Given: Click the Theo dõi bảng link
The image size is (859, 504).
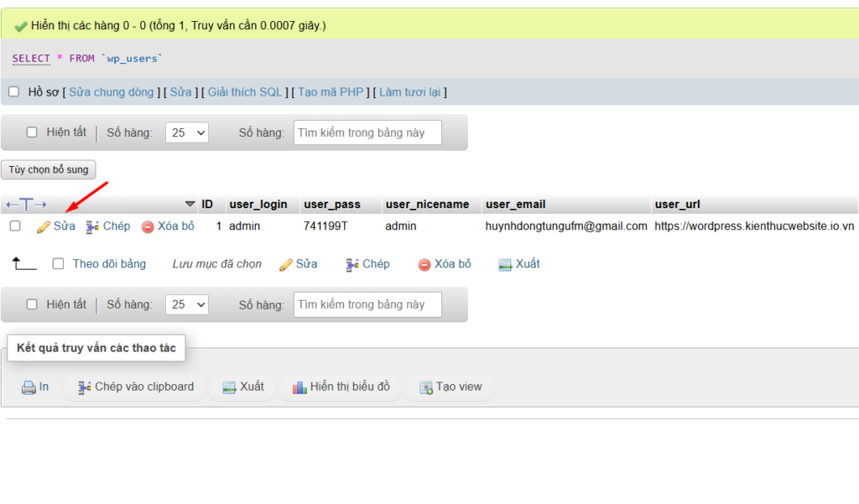Looking at the screenshot, I should (x=110, y=264).
